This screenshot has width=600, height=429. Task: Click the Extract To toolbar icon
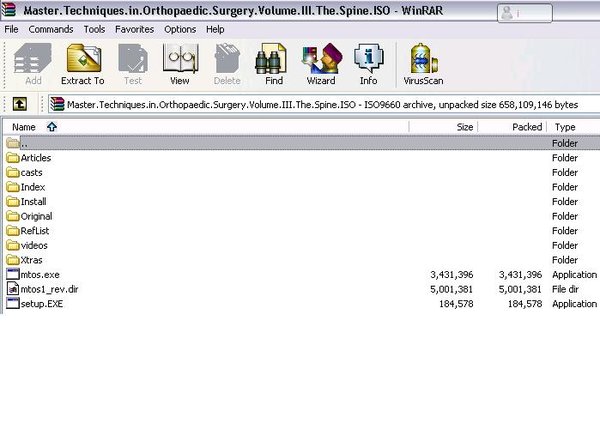click(82, 65)
